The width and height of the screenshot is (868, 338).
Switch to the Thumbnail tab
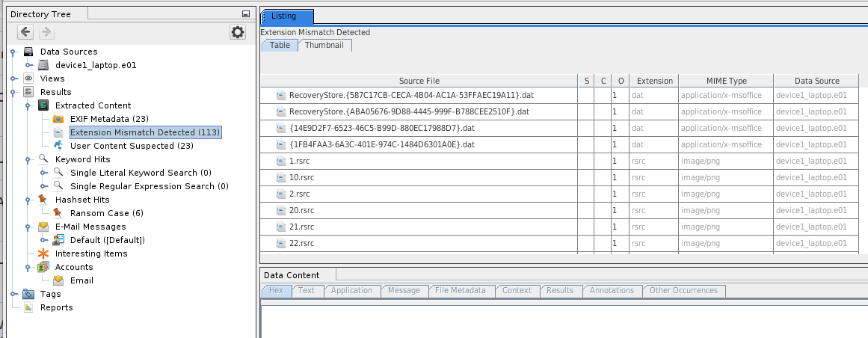324,45
